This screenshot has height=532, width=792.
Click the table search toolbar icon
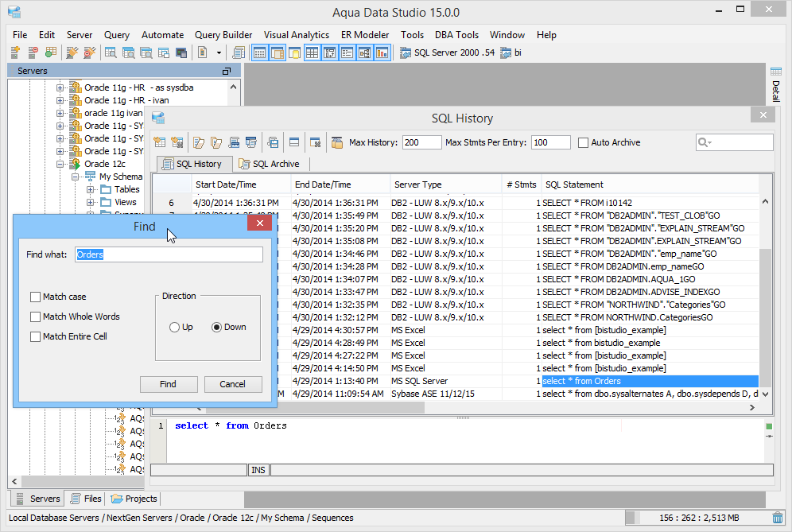pos(111,52)
